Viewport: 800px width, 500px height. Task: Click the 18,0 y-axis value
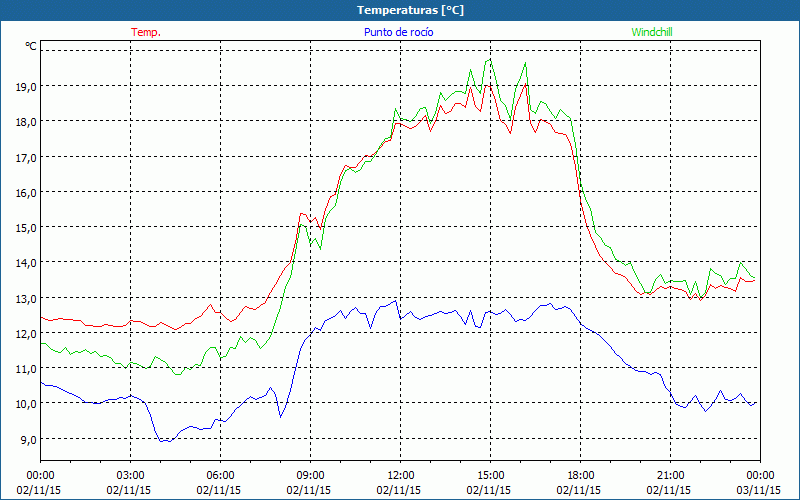26,122
